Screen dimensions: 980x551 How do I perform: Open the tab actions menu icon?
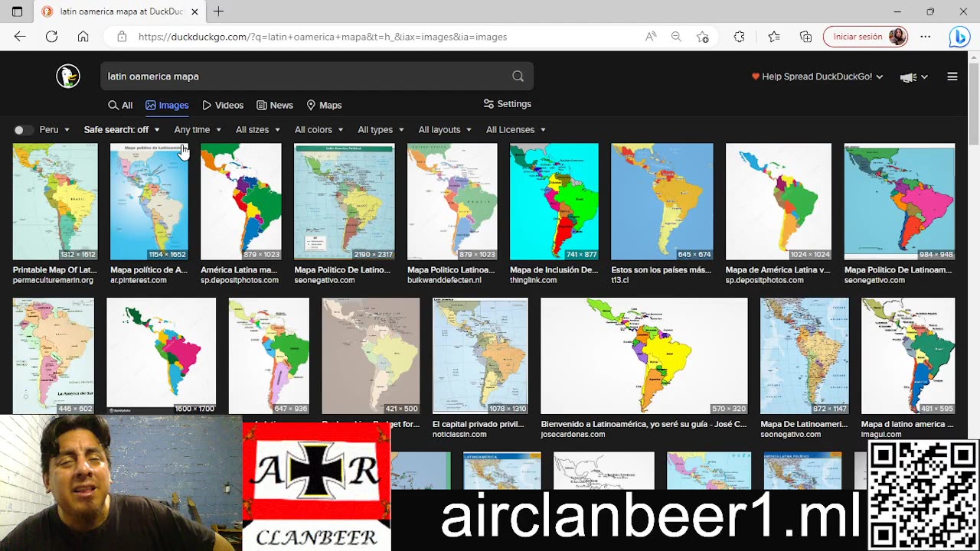coord(17,11)
